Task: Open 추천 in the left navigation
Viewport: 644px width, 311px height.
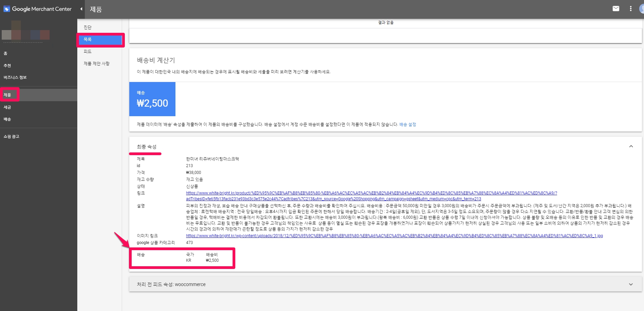Action: click(x=7, y=66)
